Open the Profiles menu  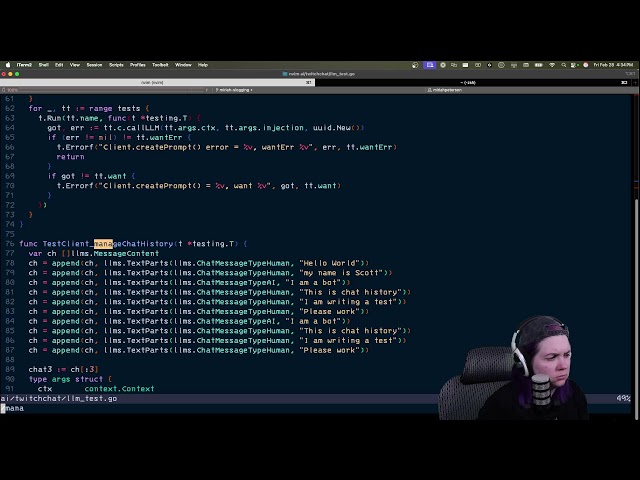(x=138, y=65)
